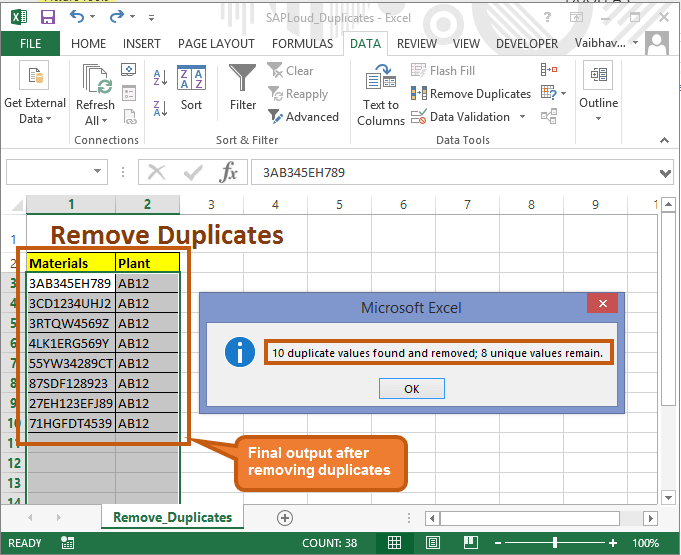Click the Materials header cell
This screenshot has width=681, height=555.
pos(71,263)
